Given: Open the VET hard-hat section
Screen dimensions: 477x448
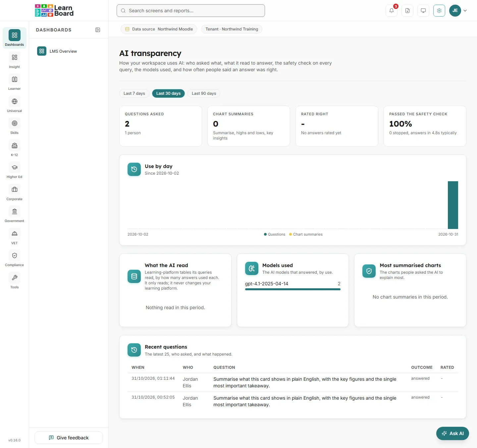Looking at the screenshot, I should pos(15,237).
